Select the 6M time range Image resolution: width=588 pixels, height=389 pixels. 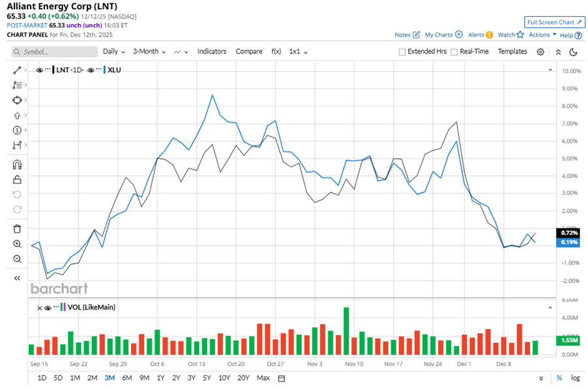[126, 378]
